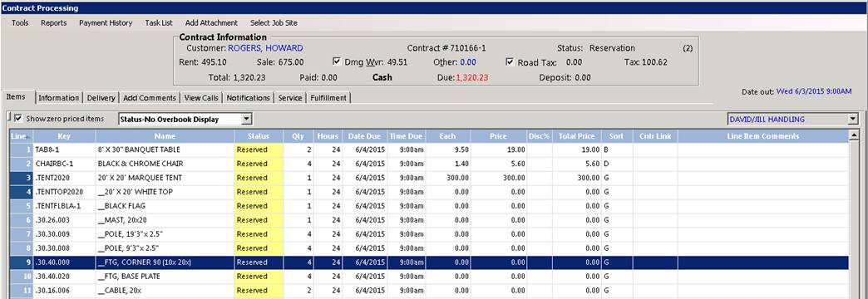This screenshot has width=868, height=299.
Task: Sort by the Name column header
Action: [165, 136]
